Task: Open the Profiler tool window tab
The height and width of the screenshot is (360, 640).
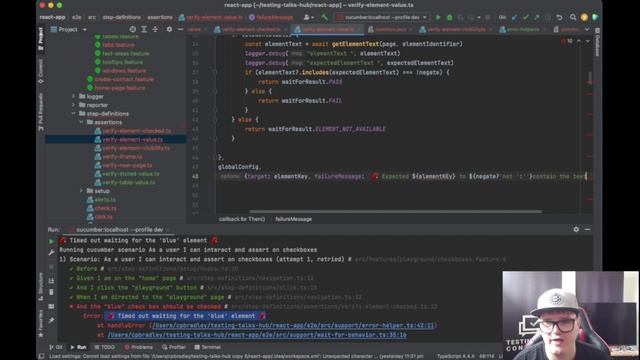Action: click(174, 347)
